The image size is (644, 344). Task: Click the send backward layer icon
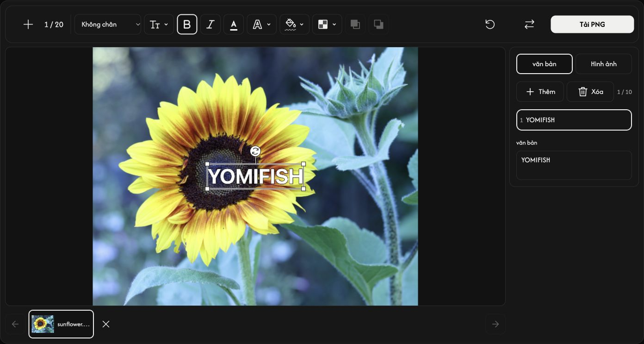[378, 25]
